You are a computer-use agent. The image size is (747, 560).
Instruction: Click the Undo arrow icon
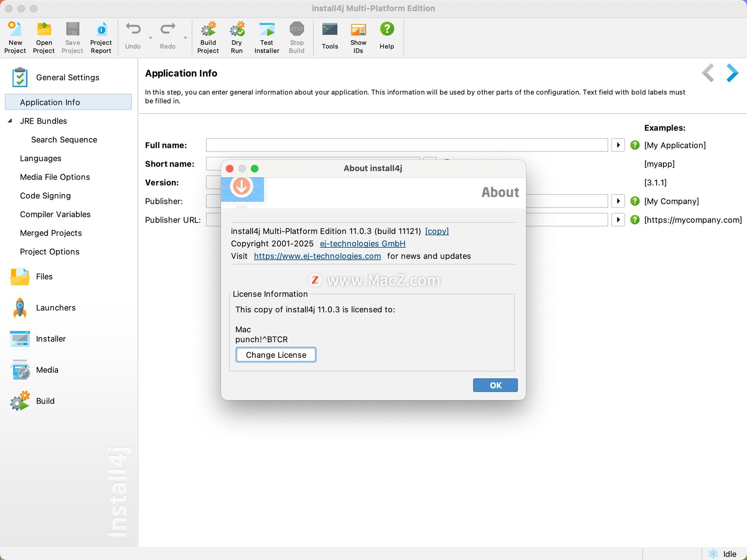click(x=133, y=29)
